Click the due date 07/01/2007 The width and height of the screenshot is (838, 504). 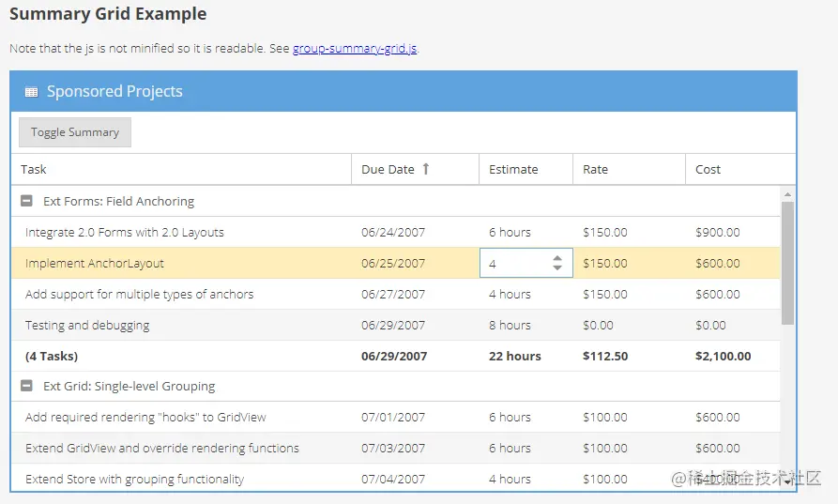pyautogui.click(x=393, y=418)
